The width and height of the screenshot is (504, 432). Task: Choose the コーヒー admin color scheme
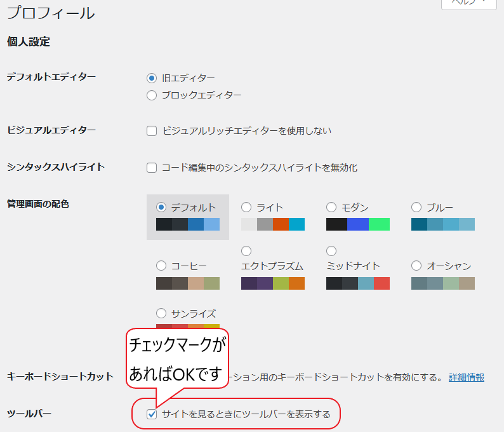[x=161, y=266]
